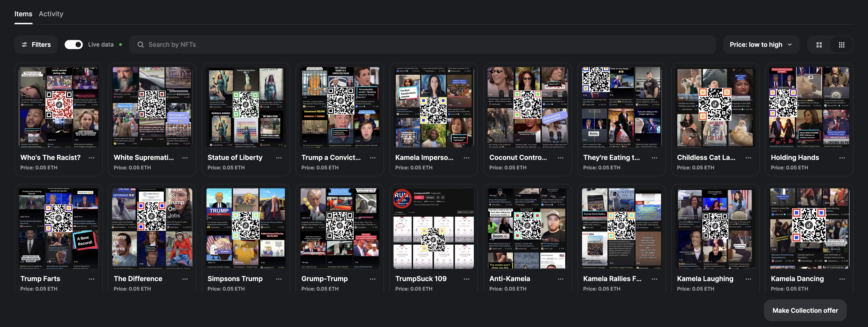Screen dimensions: 868x327
Task: Open more options for TrumpSuck 109
Action: coord(466,279)
